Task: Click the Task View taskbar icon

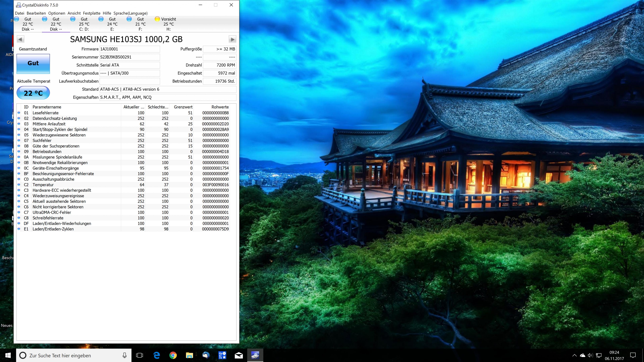Action: pyautogui.click(x=140, y=355)
